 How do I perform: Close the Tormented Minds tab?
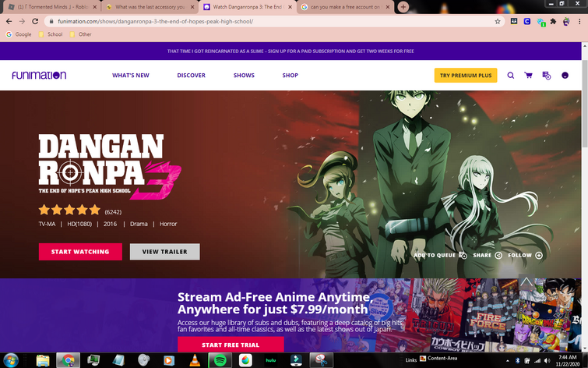(94, 7)
